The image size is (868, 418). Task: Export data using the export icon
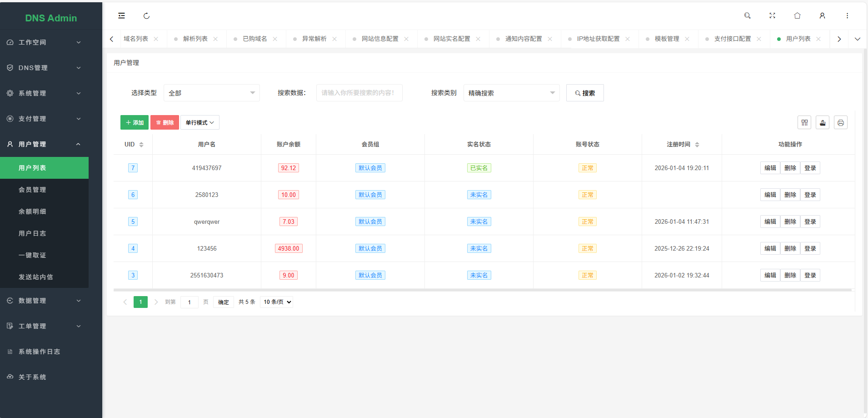point(823,122)
